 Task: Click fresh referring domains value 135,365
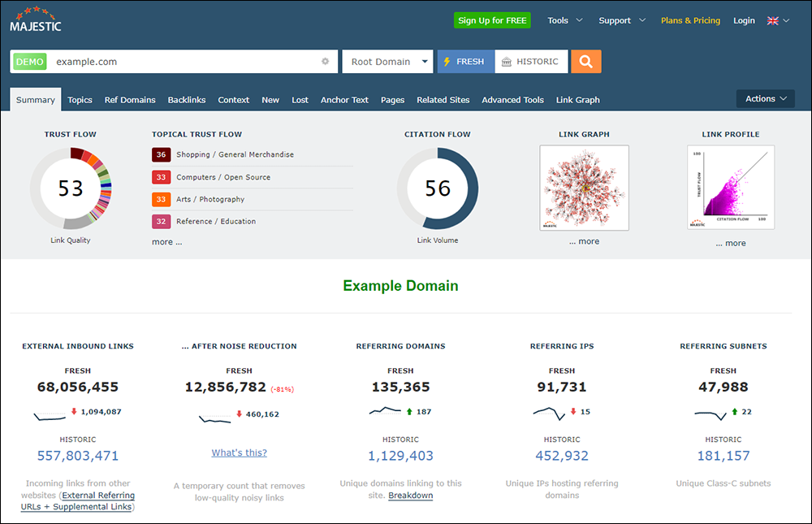pyautogui.click(x=400, y=387)
